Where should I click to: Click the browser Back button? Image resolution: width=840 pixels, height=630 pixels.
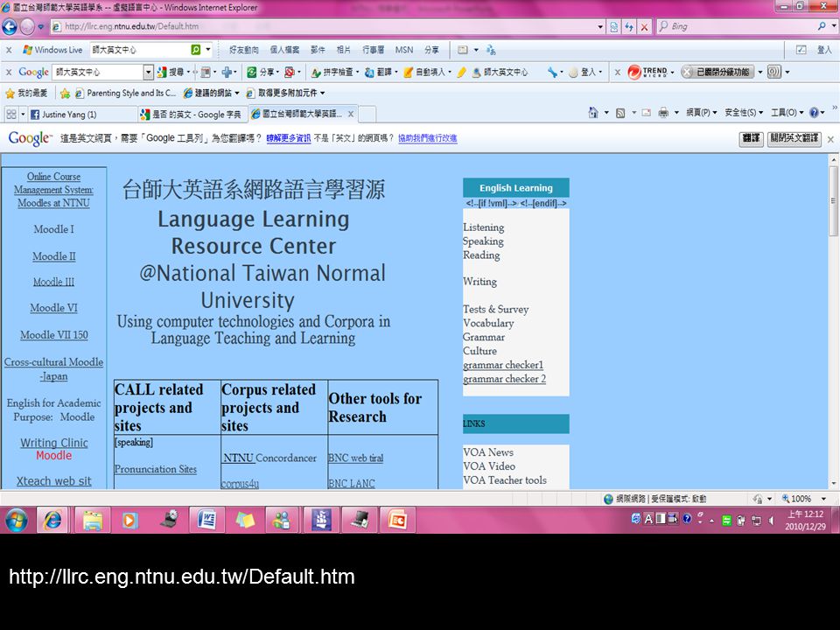(10, 26)
